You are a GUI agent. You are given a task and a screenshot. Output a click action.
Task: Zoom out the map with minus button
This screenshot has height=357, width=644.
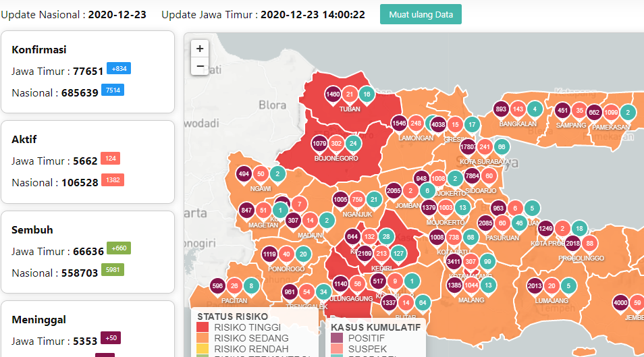pyautogui.click(x=200, y=66)
